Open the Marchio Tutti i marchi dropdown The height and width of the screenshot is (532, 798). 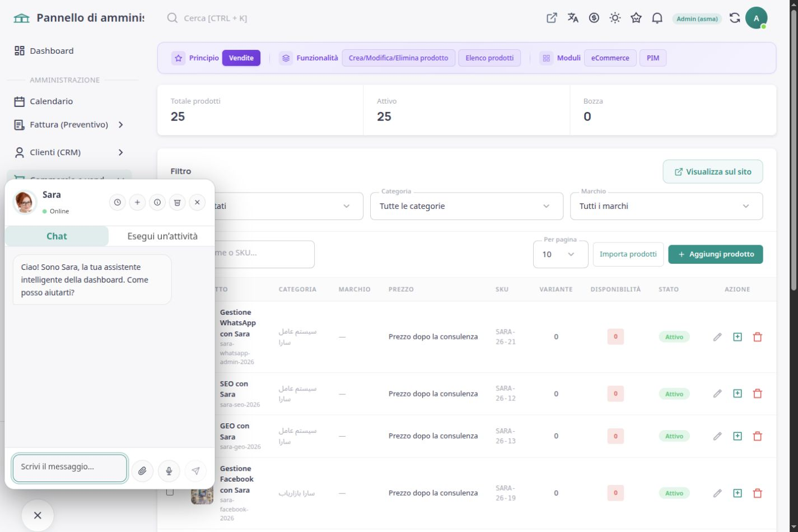click(x=666, y=206)
